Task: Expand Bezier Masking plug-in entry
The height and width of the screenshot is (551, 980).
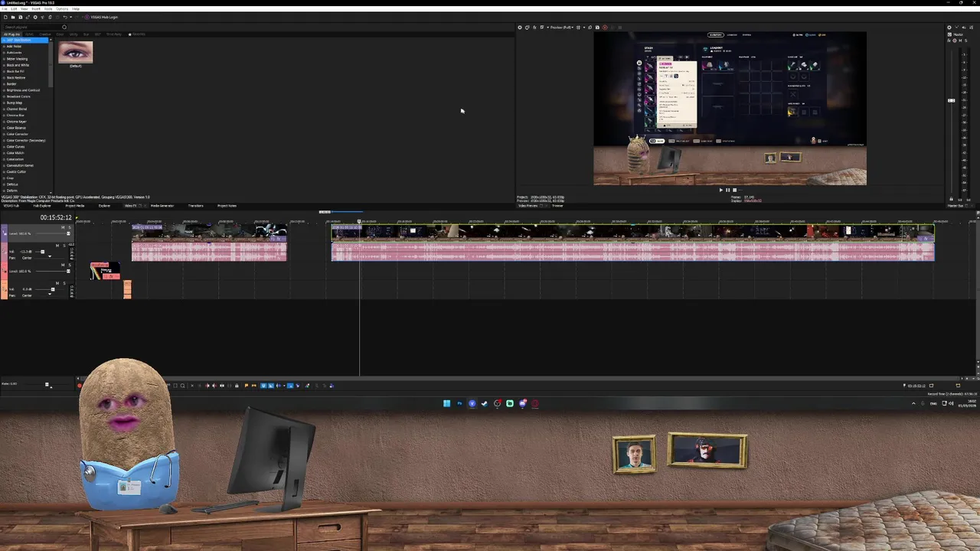Action: pyautogui.click(x=4, y=59)
